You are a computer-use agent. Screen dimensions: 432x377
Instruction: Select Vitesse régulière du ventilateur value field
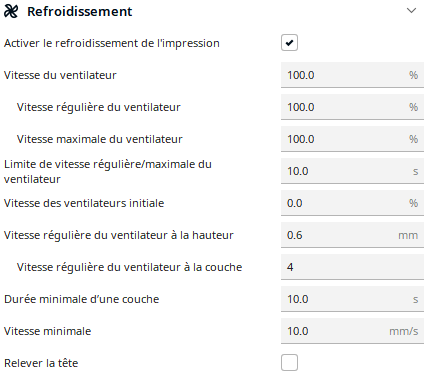[x=352, y=107]
